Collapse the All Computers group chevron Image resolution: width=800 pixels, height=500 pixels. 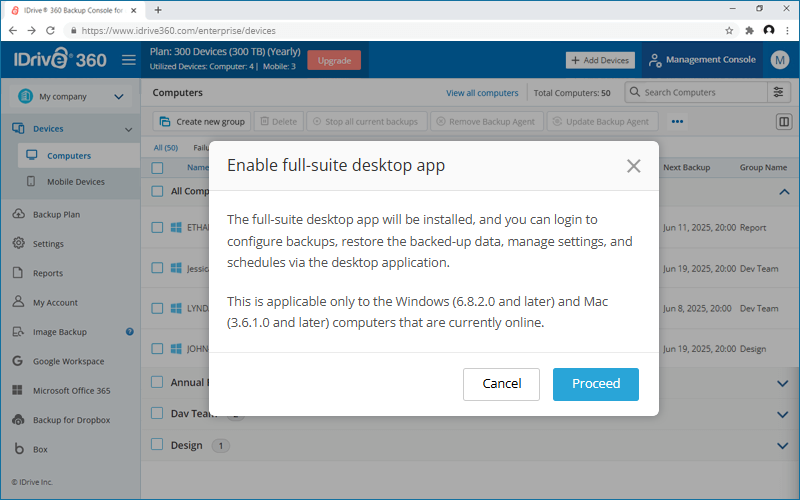point(784,192)
